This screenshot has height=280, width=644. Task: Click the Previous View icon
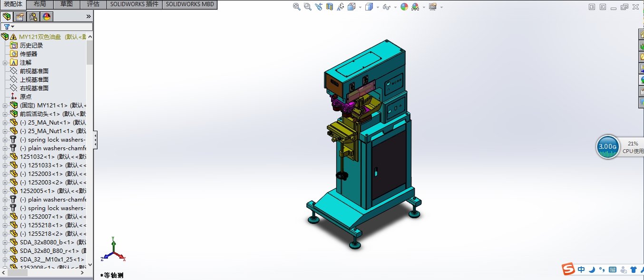pos(318,7)
